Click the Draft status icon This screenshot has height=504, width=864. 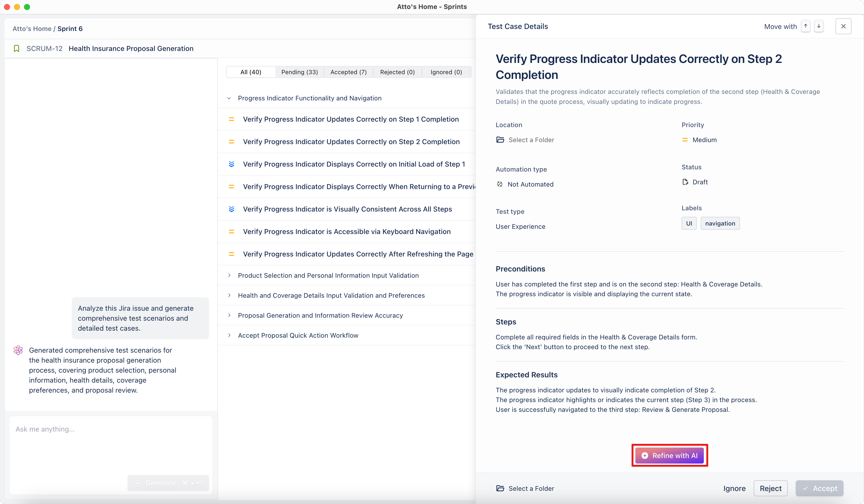pyautogui.click(x=685, y=182)
